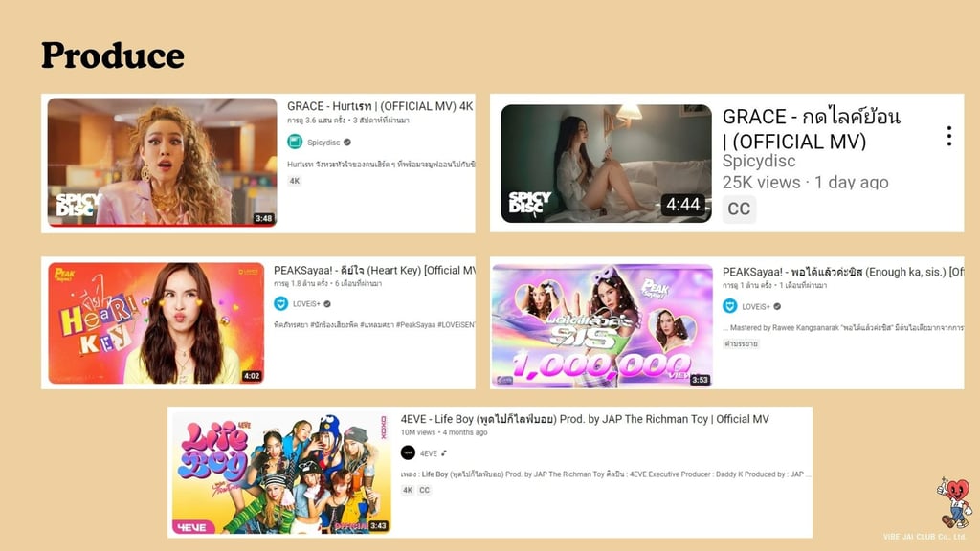This screenshot has width=980, height=551.
Task: Click the 'Mastered by Rawee Kangsanarak' description text
Action: pyautogui.click(x=843, y=327)
